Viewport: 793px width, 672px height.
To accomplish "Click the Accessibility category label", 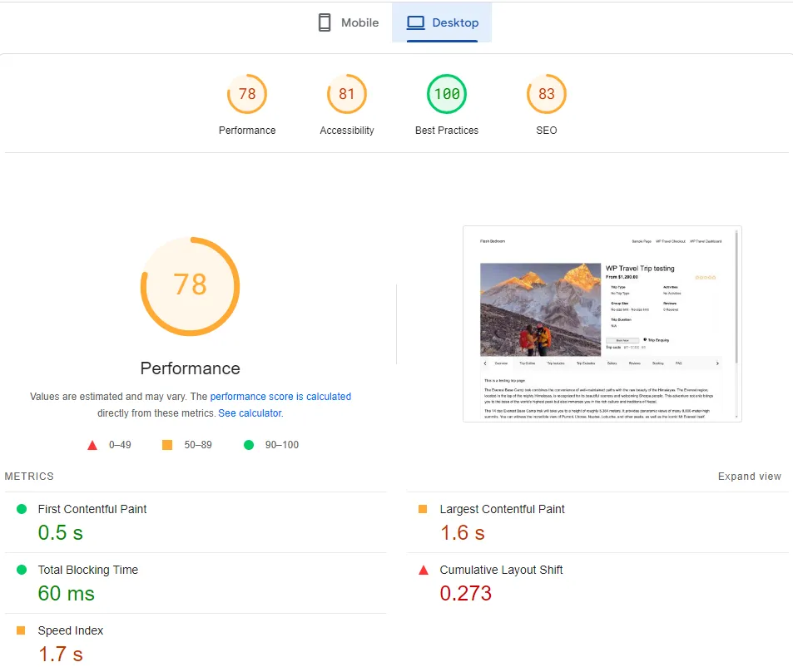I will (x=346, y=131).
